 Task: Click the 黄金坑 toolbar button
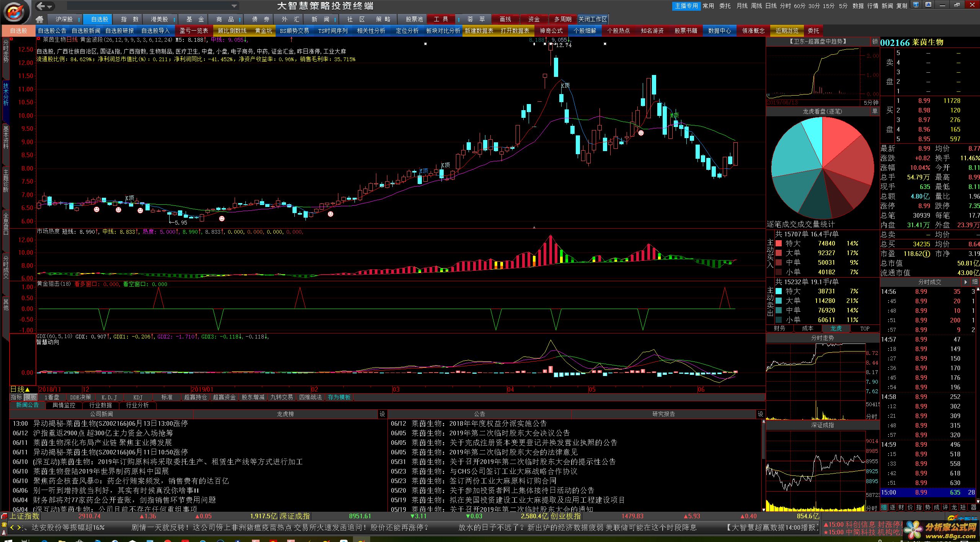pos(263,31)
